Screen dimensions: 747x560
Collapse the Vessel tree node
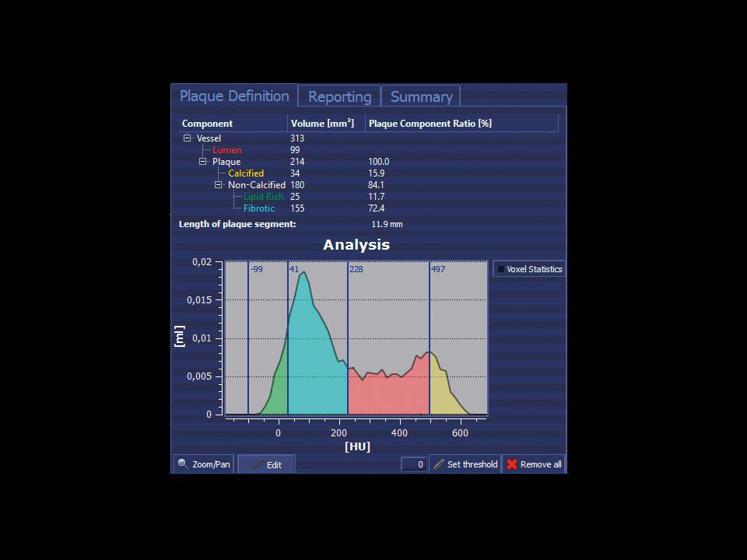(188, 138)
